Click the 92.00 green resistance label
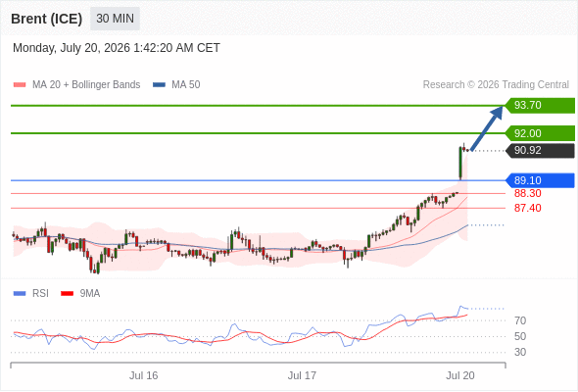 540,133
